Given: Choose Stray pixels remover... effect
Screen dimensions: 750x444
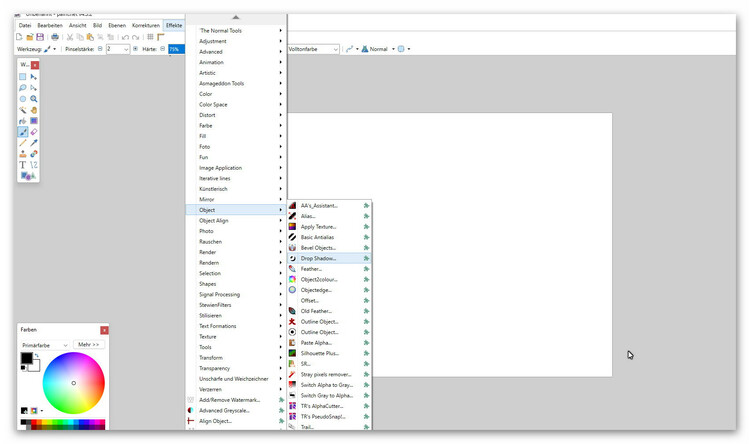Looking at the screenshot, I should (x=329, y=374).
